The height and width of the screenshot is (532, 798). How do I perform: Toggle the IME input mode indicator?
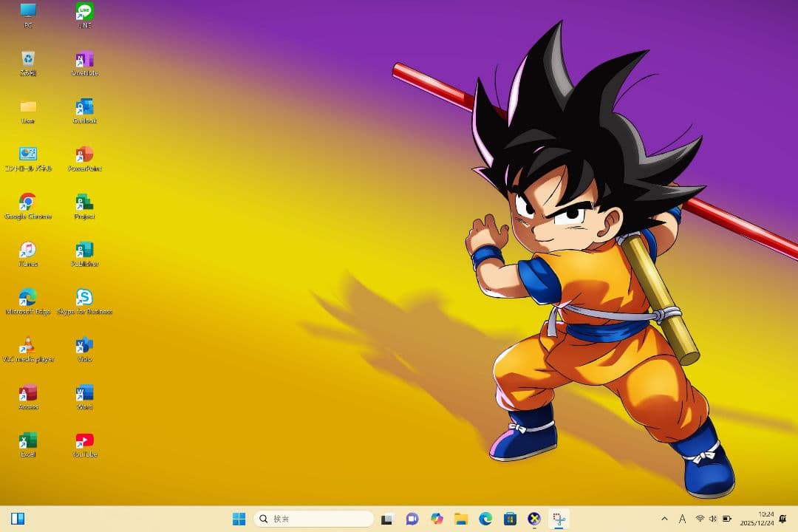(x=682, y=519)
